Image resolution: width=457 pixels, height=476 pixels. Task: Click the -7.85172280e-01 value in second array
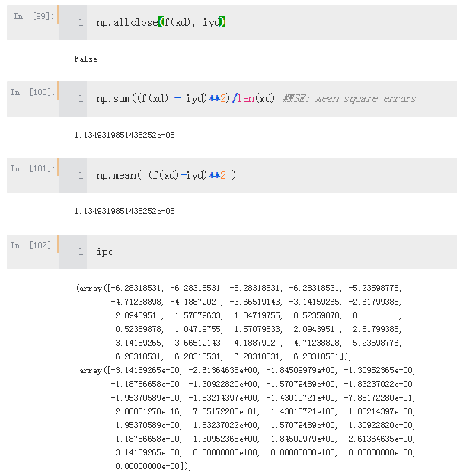(378, 398)
